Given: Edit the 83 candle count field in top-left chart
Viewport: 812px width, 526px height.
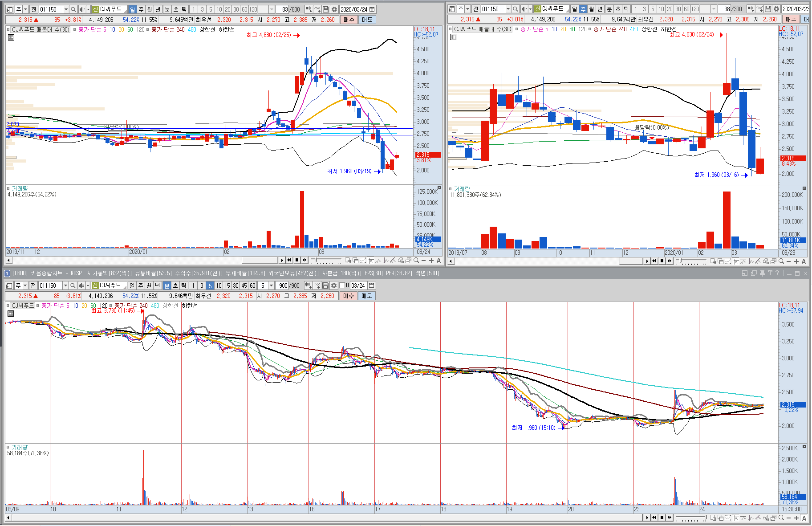Looking at the screenshot, I should point(282,9).
